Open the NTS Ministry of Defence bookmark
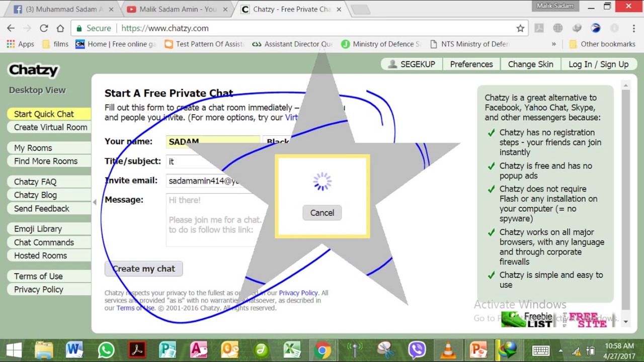The width and height of the screenshot is (644, 362). (x=469, y=44)
